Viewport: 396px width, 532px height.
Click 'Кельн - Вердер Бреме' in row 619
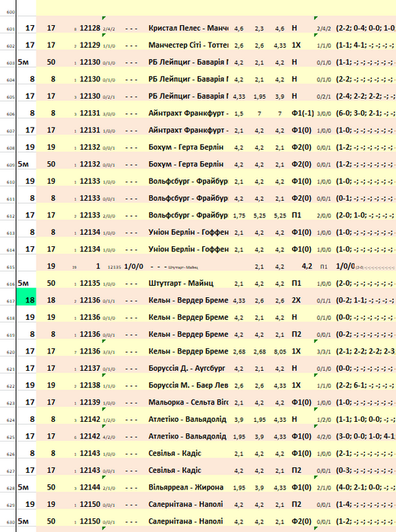pos(188,334)
